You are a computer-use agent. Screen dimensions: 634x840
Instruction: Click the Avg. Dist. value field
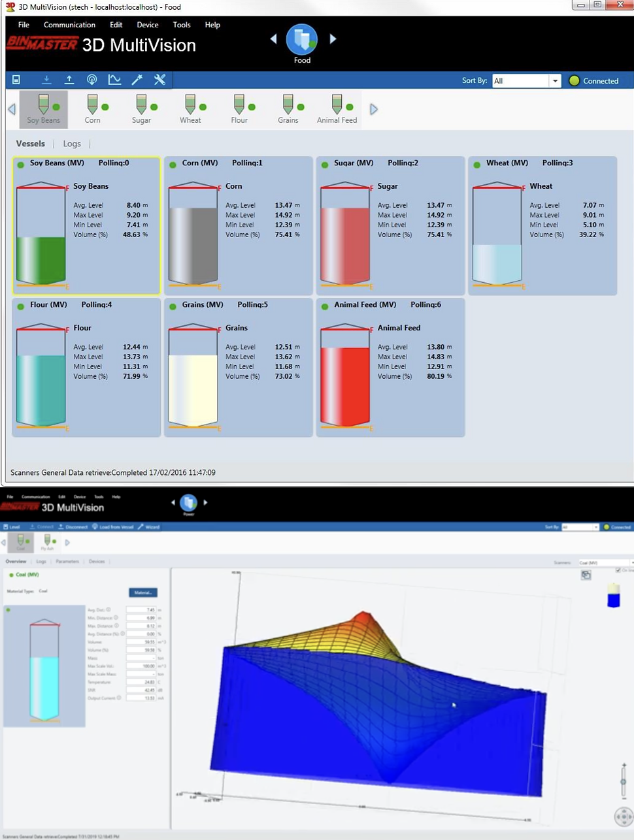[x=141, y=609]
